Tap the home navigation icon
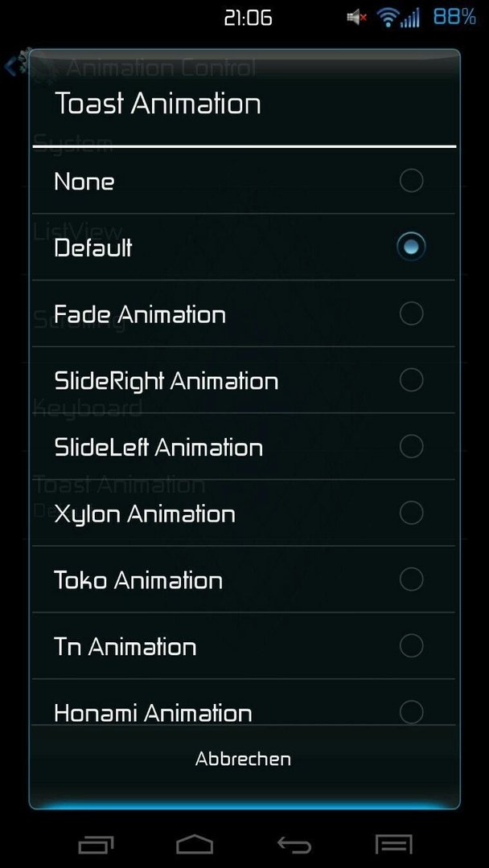 pyautogui.click(x=195, y=844)
